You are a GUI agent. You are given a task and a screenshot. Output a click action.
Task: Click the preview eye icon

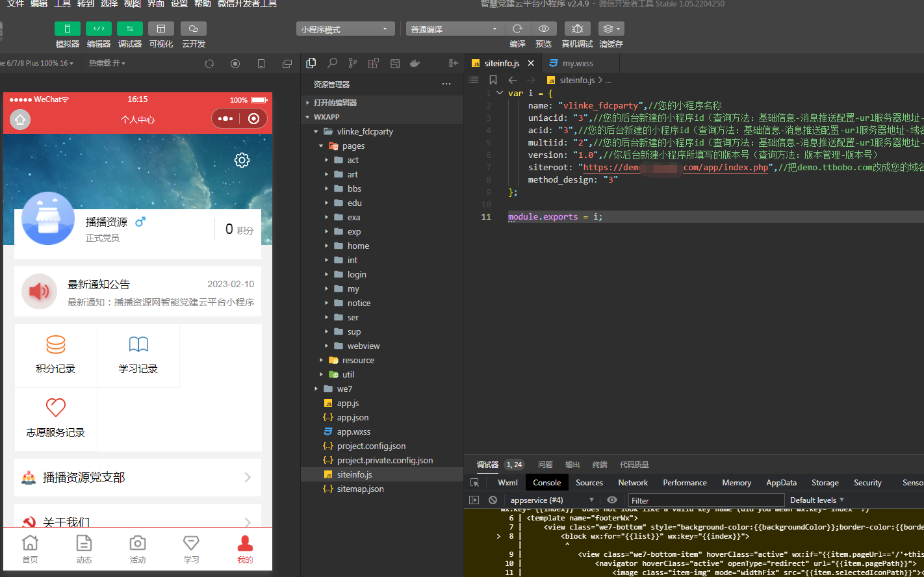[544, 29]
